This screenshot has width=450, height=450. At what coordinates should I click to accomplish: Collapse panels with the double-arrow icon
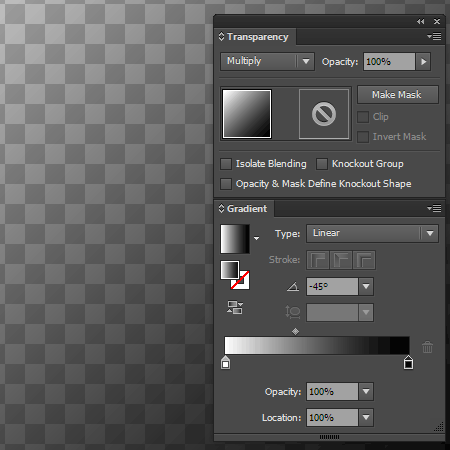click(421, 21)
